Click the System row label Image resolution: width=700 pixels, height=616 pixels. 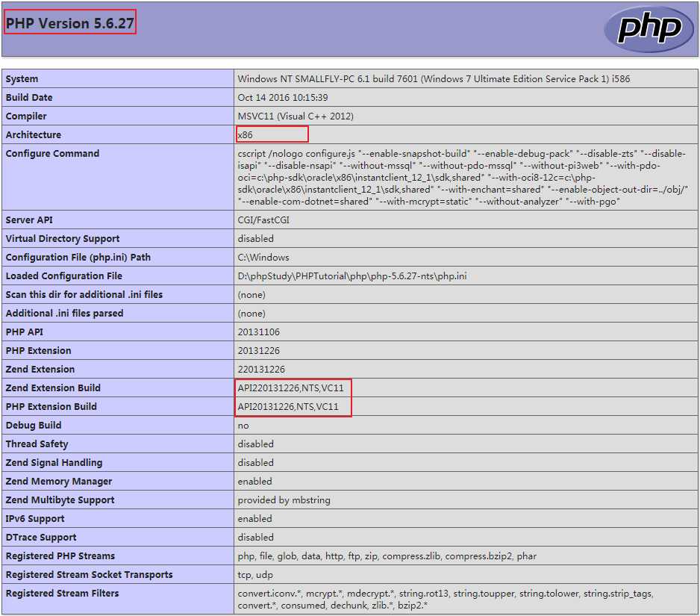(x=22, y=79)
